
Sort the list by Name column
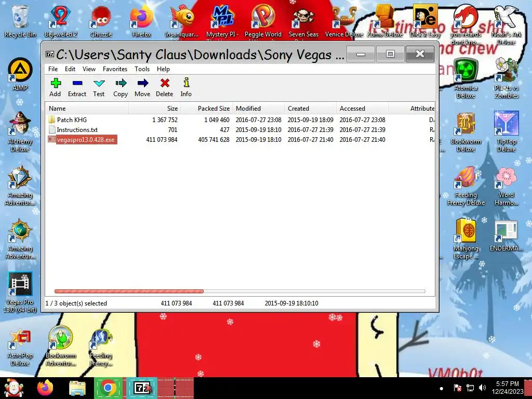(87, 108)
